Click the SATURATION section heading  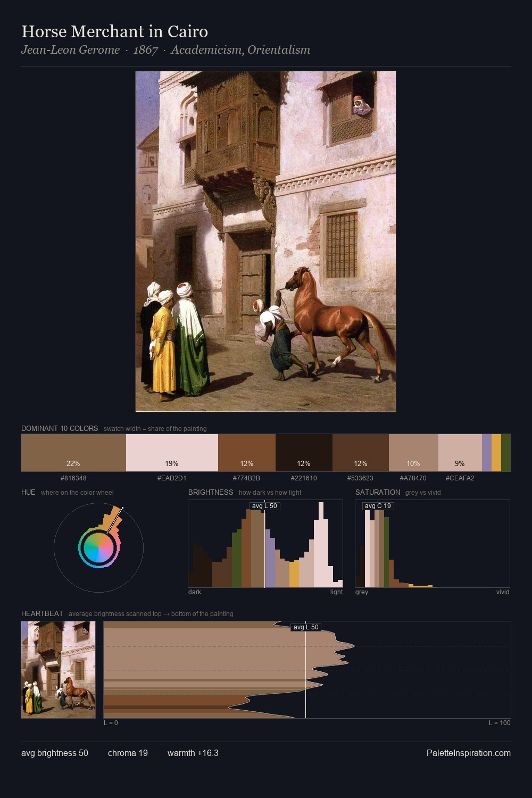point(378,492)
